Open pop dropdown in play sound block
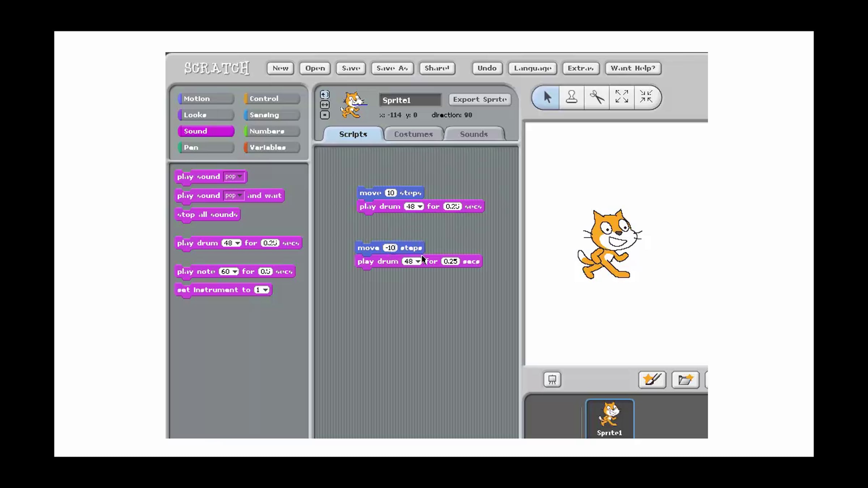 [x=240, y=176]
